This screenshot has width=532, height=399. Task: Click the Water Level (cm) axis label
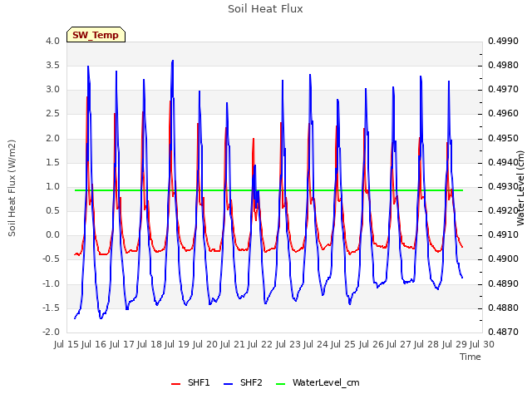coord(520,188)
